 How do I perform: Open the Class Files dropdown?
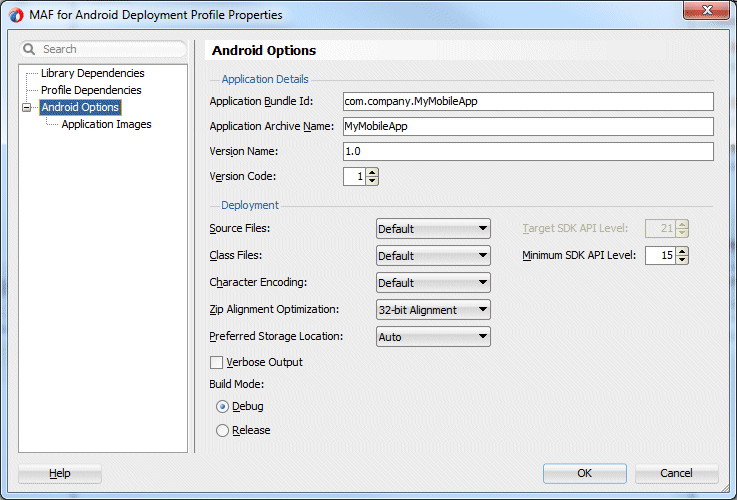[x=433, y=256]
